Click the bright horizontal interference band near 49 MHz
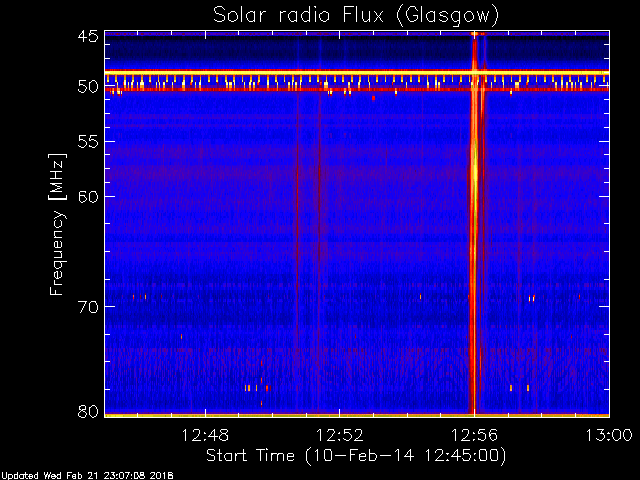Image resolution: width=640 pixels, height=480 pixels. 357,73
